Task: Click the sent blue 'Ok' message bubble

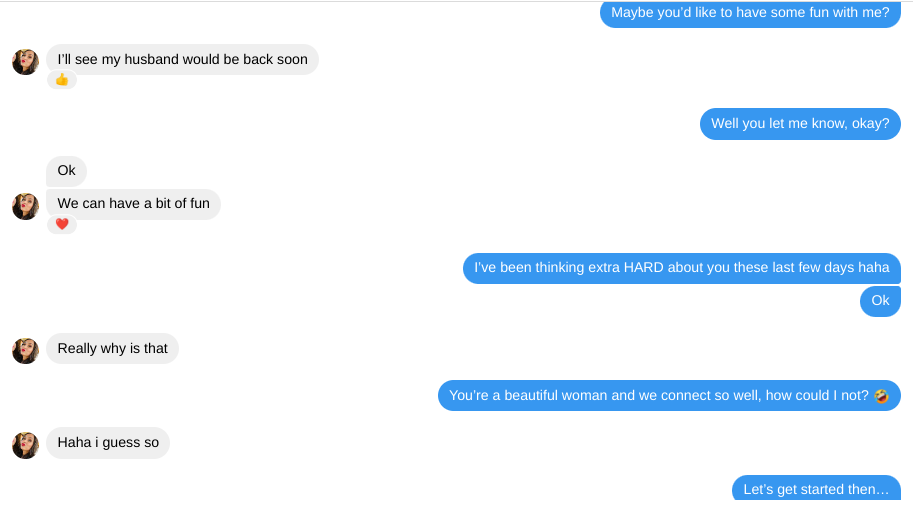Action: pos(880,301)
